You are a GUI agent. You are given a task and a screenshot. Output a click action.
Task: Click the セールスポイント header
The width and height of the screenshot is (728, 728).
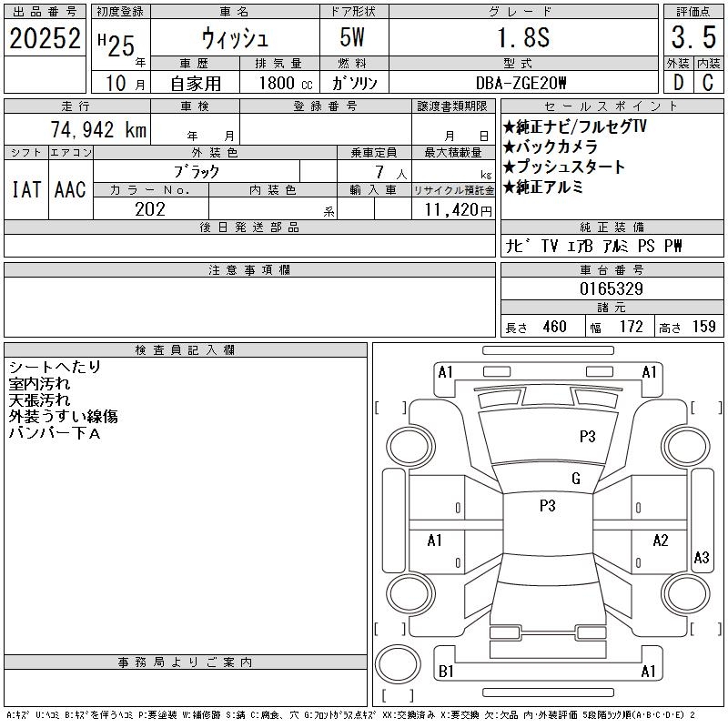pyautogui.click(x=612, y=106)
